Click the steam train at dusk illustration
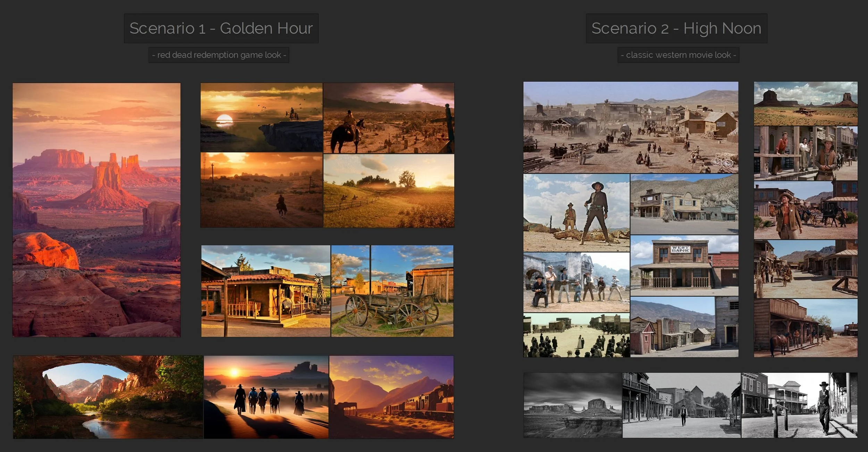This screenshot has height=452, width=868. coord(391,396)
